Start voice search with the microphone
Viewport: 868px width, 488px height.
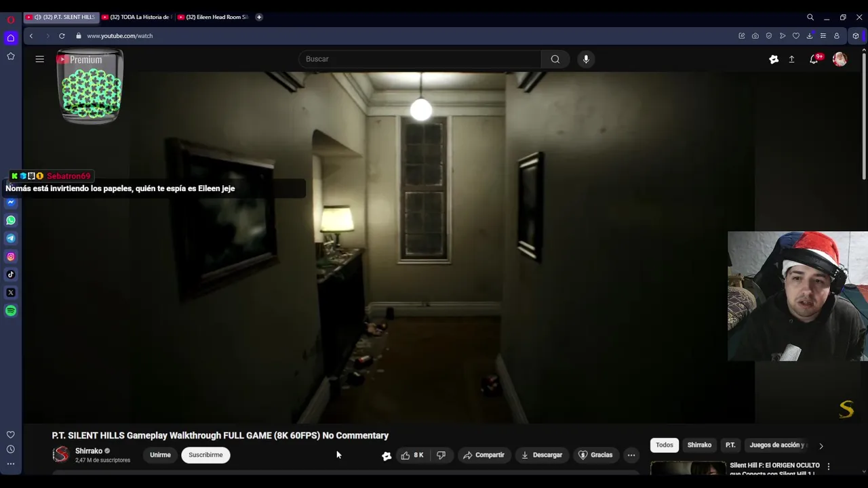click(587, 59)
